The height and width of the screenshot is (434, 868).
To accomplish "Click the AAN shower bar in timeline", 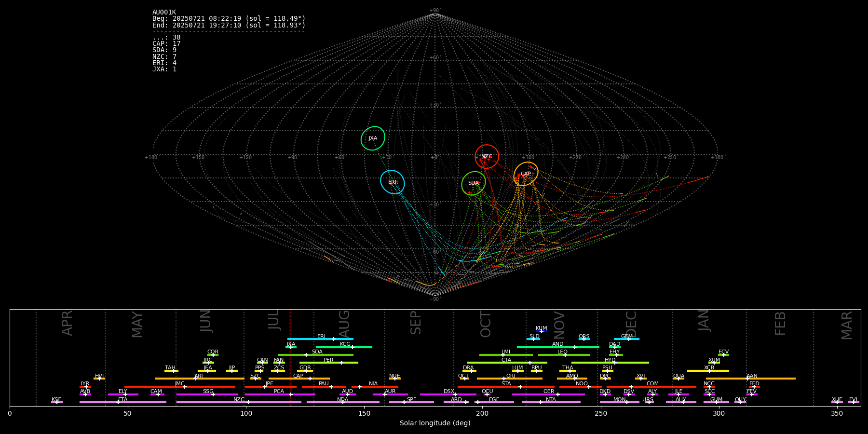I will pos(751,379).
